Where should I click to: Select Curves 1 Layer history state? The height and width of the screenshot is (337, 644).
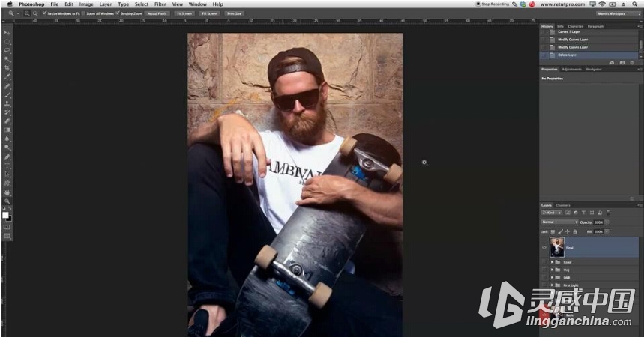pyautogui.click(x=589, y=32)
